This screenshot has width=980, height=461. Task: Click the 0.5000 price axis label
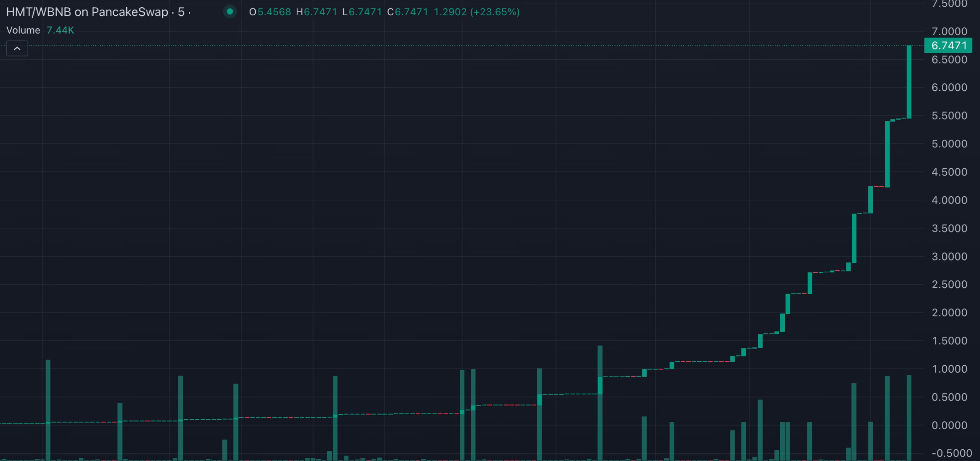point(949,397)
